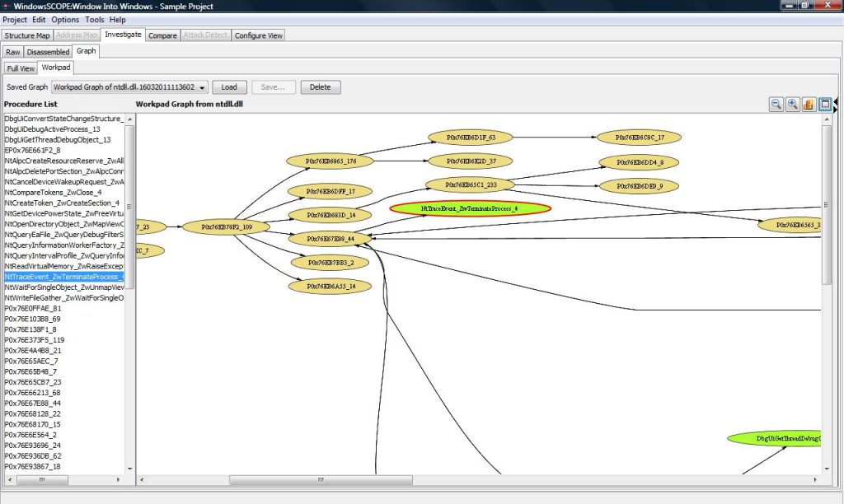
Task: Click graph node P0x76EB78F2_109
Action: tap(226, 227)
